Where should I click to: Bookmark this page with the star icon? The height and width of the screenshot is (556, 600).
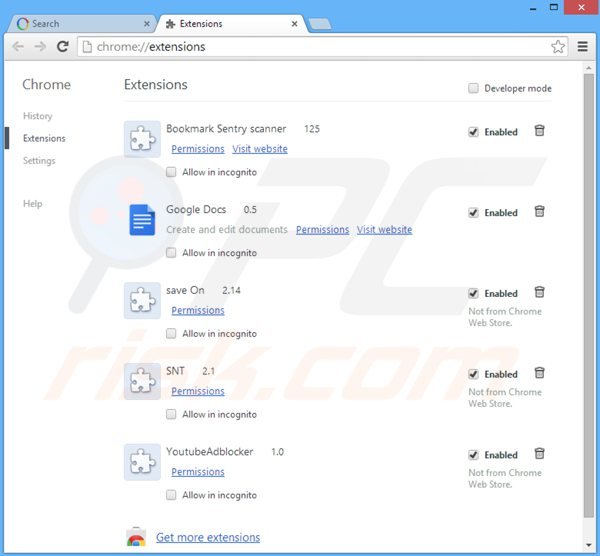(x=558, y=47)
